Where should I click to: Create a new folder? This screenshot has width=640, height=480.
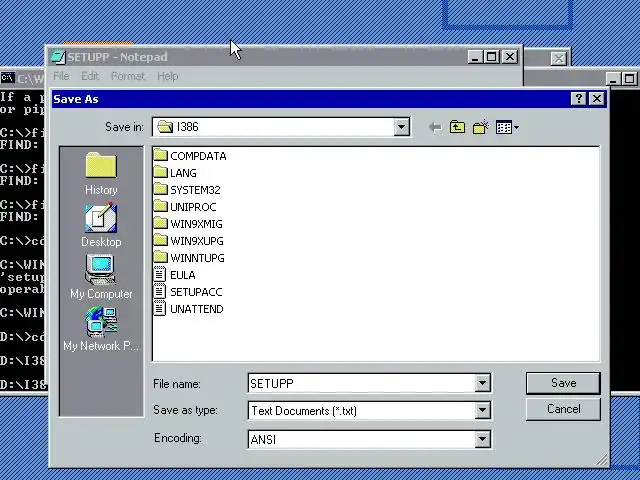point(481,127)
